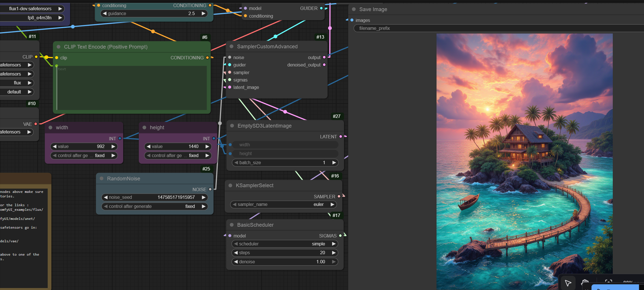Screen dimensions: 644x290
Task: Cycle scheduler to previous with left arrow
Action: [x=236, y=244]
